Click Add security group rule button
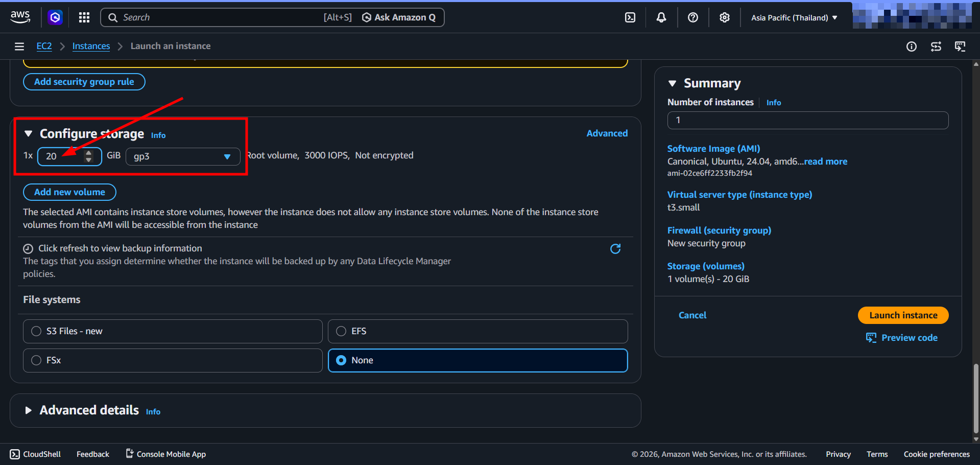 click(x=84, y=82)
